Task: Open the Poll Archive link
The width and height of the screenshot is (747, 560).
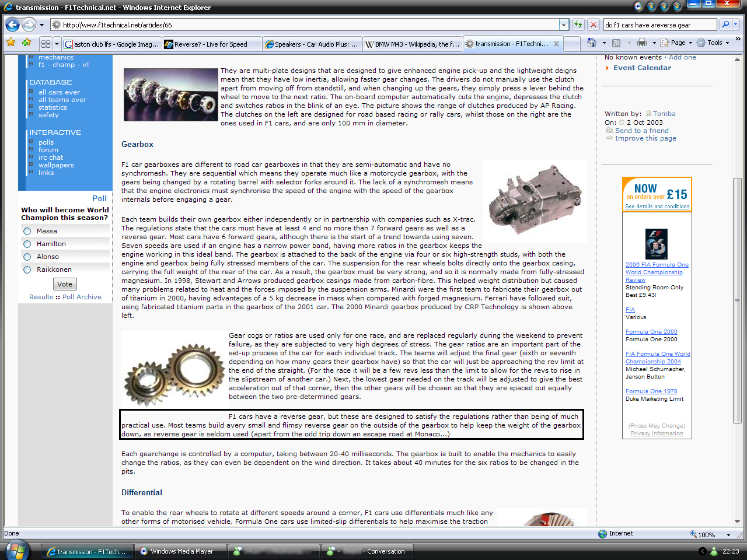Action: click(82, 297)
